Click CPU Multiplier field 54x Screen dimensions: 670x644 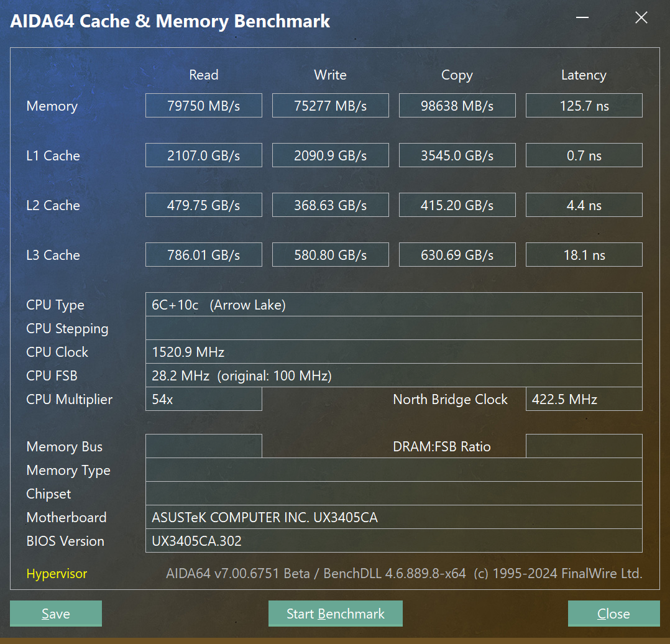pos(204,399)
